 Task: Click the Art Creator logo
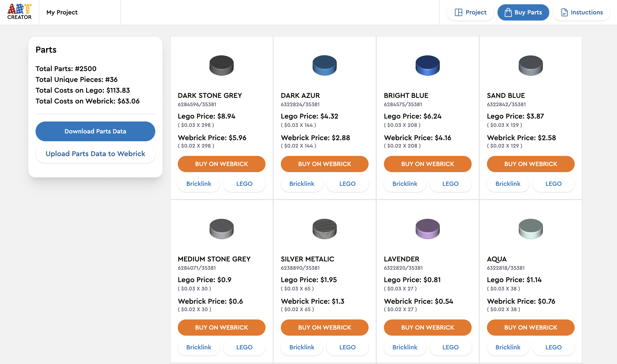coord(19,12)
